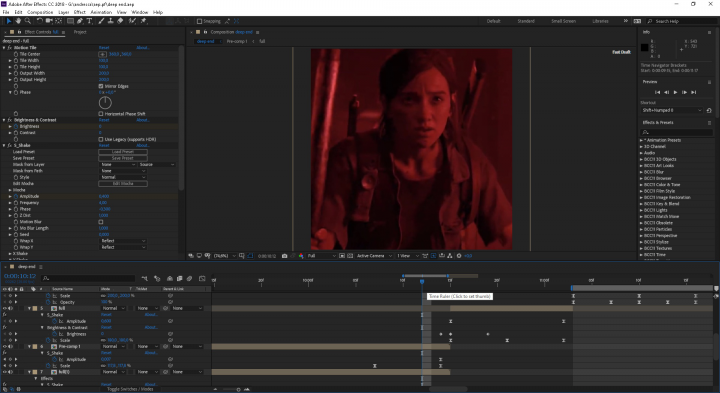Viewport: 720px width, 393px height.
Task: Select the Clone Stamp tool
Action: (x=110, y=21)
